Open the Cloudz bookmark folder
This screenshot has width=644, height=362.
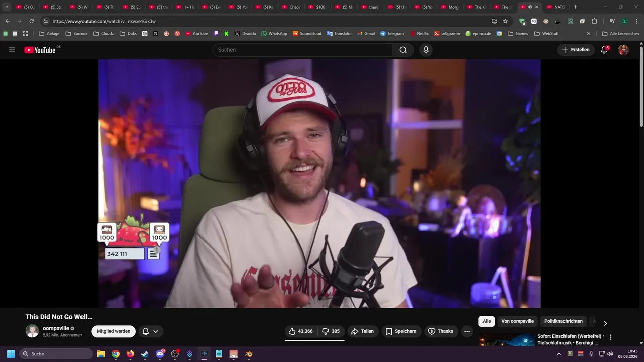[104, 34]
